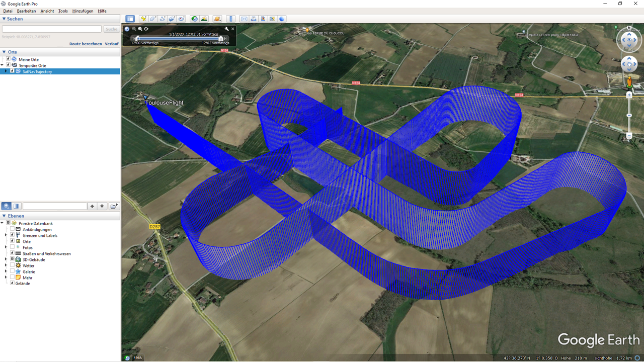
Task: Click the Route berechnen link
Action: pos(86,44)
